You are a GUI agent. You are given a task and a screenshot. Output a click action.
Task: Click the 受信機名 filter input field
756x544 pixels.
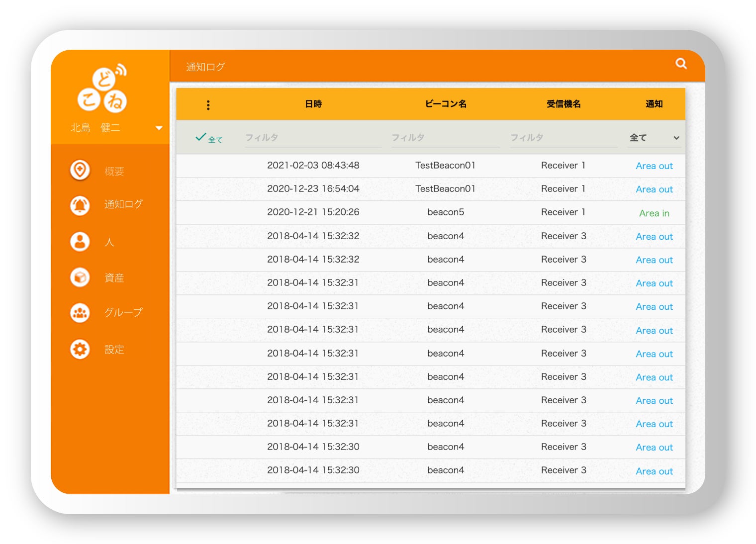[564, 138]
